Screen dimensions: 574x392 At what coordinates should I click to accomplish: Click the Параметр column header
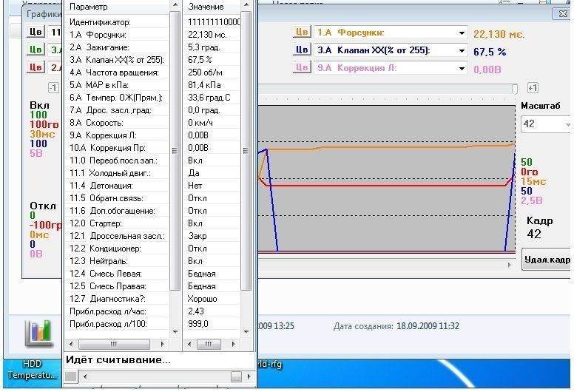(118, 7)
